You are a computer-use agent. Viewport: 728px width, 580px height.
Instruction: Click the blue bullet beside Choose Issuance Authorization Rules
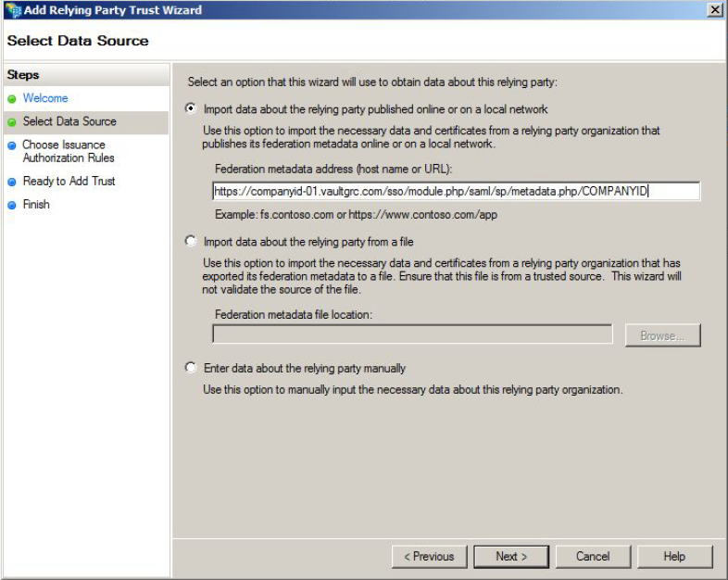tap(12, 145)
